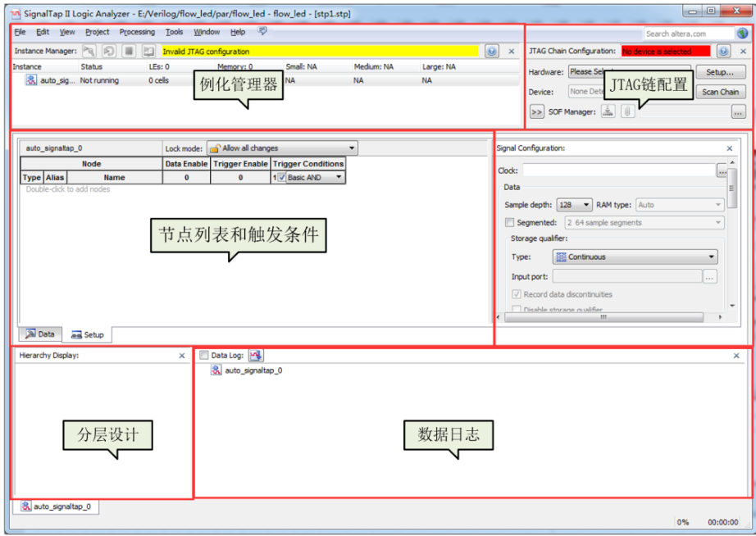Click 'Double-click to add nodes' text
Image resolution: width=756 pixels, height=536 pixels.
[68, 189]
